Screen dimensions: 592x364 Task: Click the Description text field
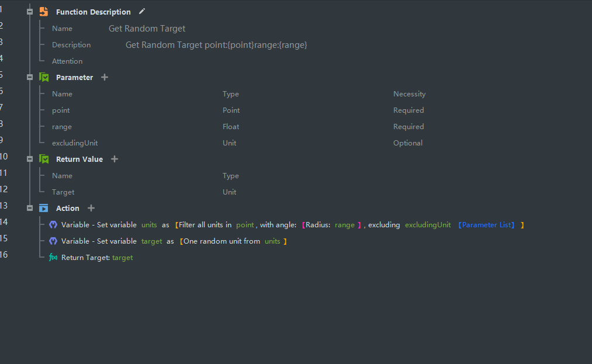coord(216,44)
